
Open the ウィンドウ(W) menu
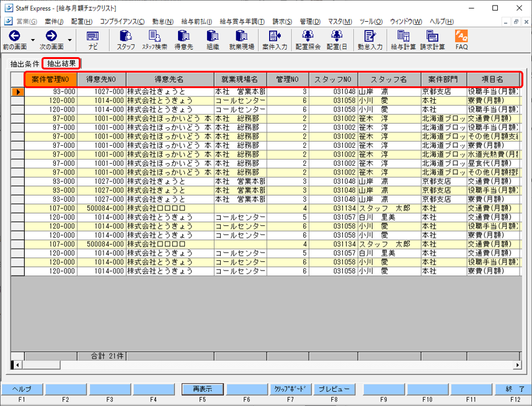click(x=406, y=21)
